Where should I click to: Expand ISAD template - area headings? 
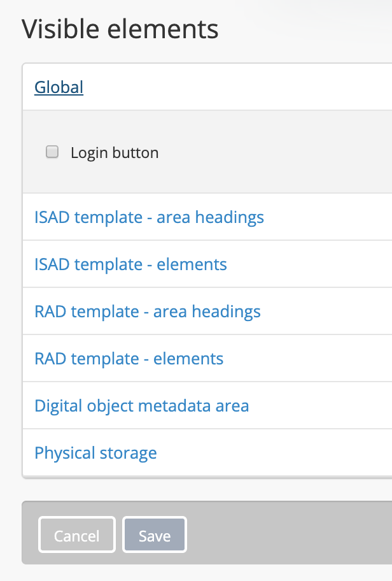click(149, 217)
